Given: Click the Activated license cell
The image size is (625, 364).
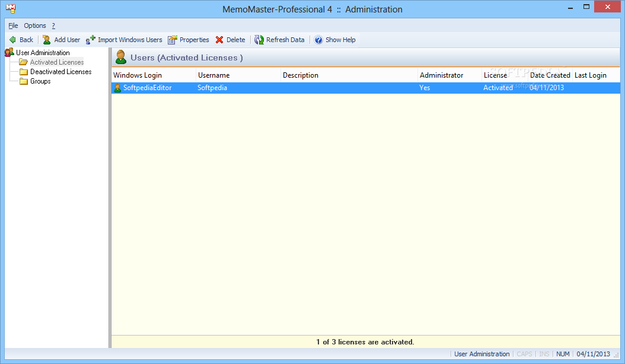Looking at the screenshot, I should pos(498,88).
